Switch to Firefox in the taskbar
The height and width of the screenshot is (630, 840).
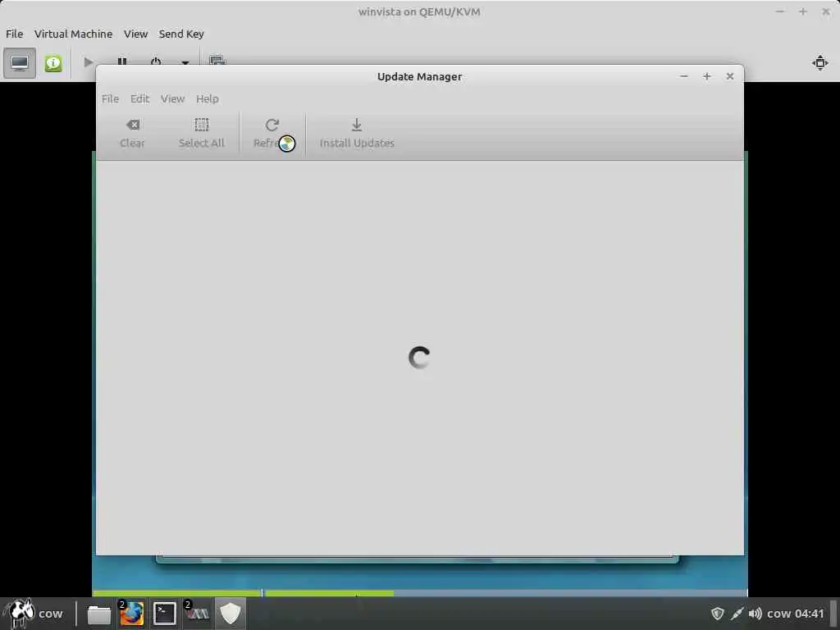(132, 614)
